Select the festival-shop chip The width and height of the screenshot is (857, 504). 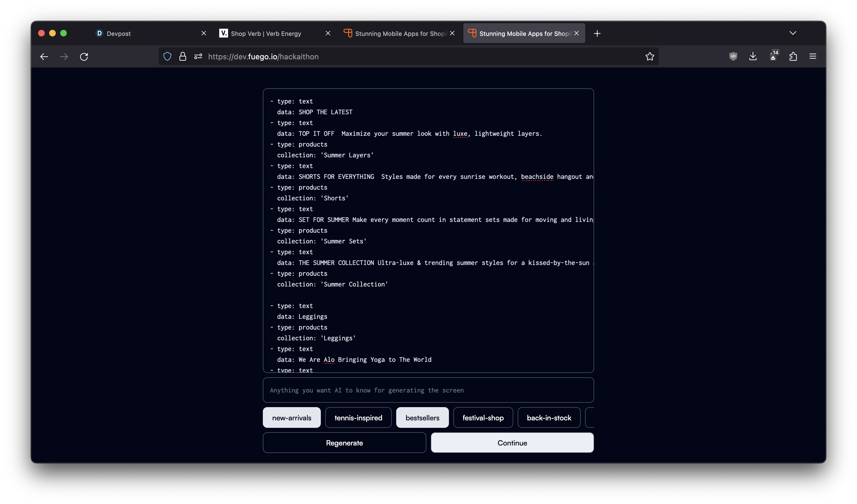pos(483,418)
